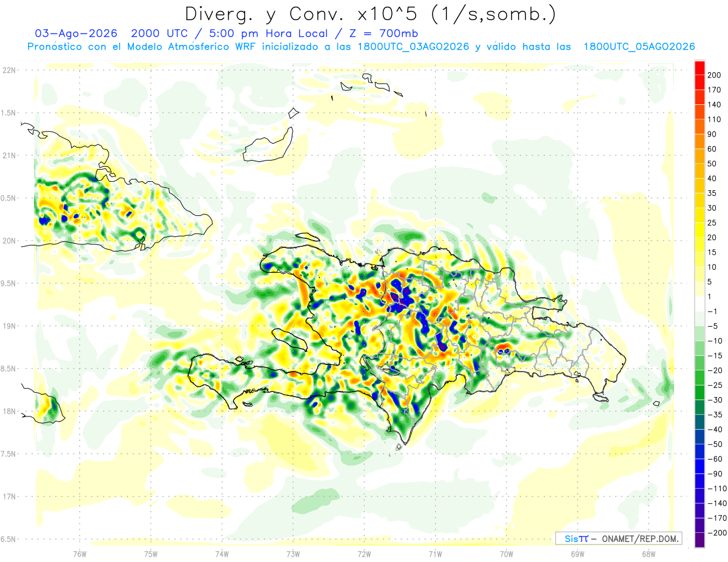Click the '68W' longitude label

tap(649, 553)
